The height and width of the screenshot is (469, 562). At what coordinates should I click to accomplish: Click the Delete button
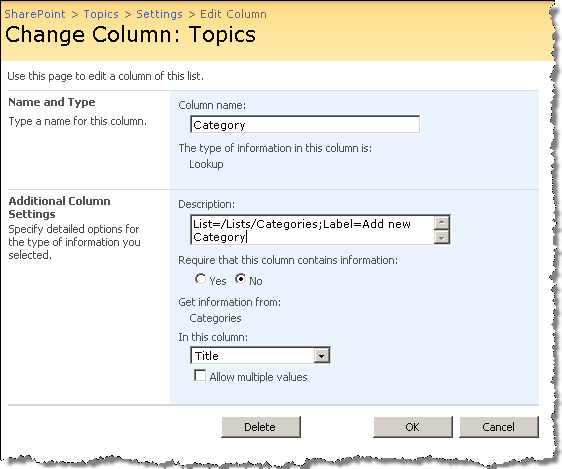[261, 427]
